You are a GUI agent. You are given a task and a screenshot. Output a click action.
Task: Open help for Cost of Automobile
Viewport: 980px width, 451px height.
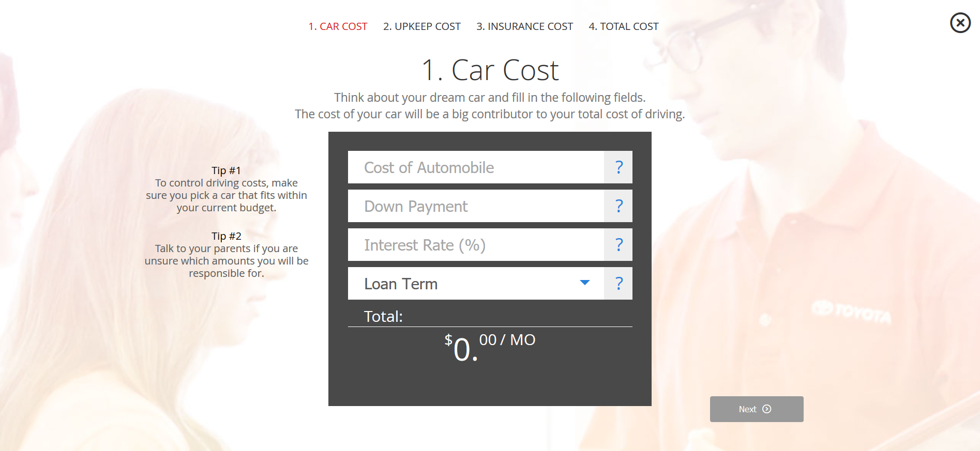619,167
